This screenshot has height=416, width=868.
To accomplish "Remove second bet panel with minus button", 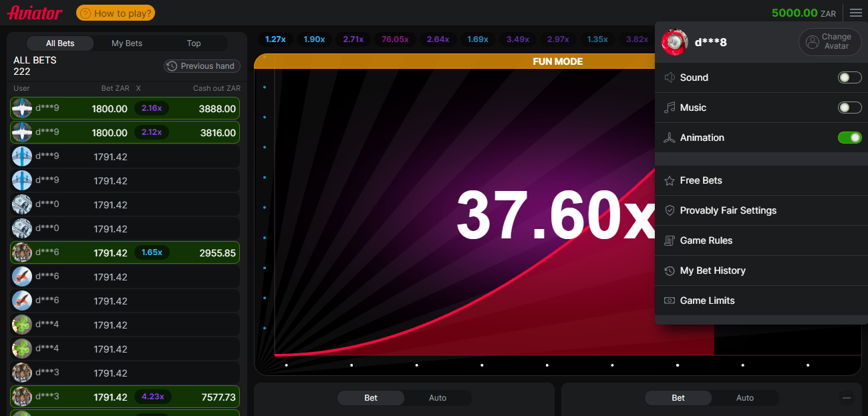I will 847,398.
